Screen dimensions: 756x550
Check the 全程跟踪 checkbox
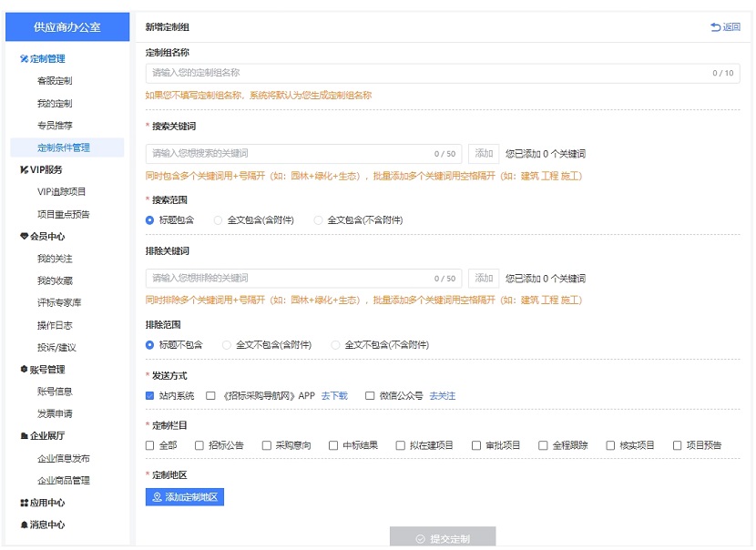(x=543, y=445)
